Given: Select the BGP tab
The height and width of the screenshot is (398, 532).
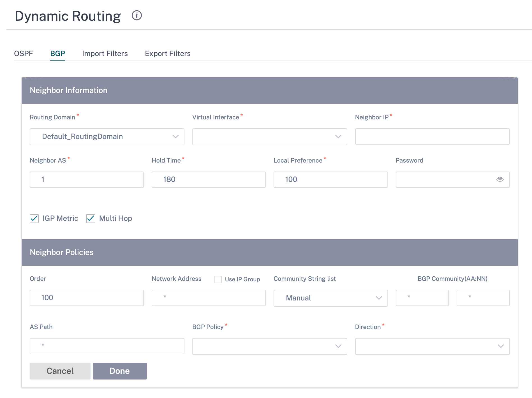Looking at the screenshot, I should [58, 54].
